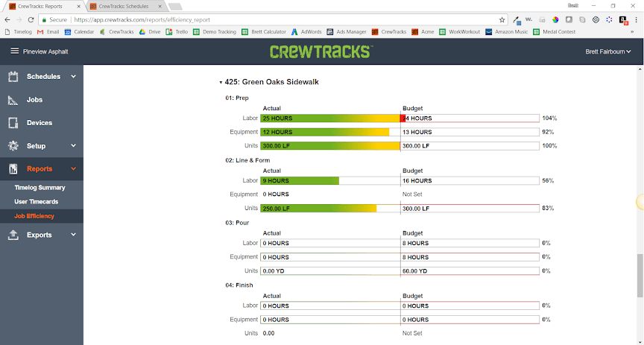Screen dimensions: 644x345
Task: Click the Schedules calendar icon in sidebar
Action: [13, 77]
